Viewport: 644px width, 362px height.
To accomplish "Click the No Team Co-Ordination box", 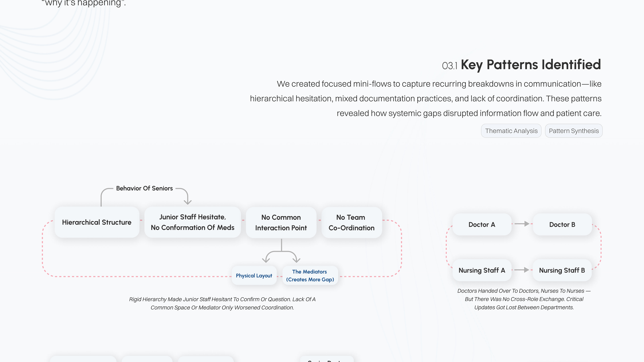I will pyautogui.click(x=352, y=222).
